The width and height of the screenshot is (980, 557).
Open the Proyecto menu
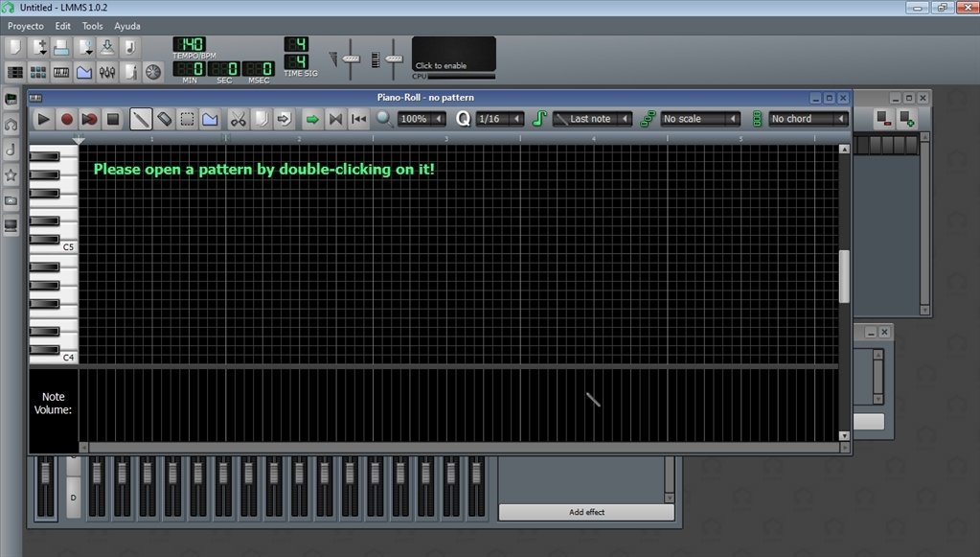pos(26,26)
